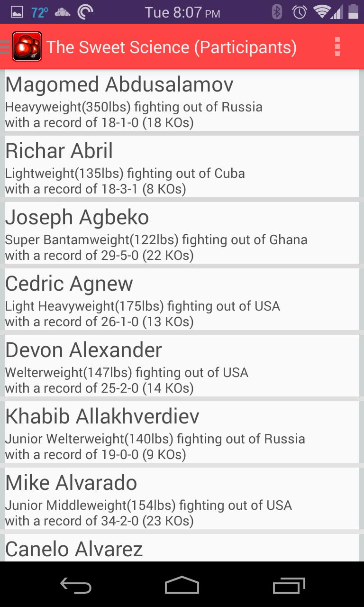Open the navigation drawer hamburger icon
The image size is (364, 607).
click(5, 47)
